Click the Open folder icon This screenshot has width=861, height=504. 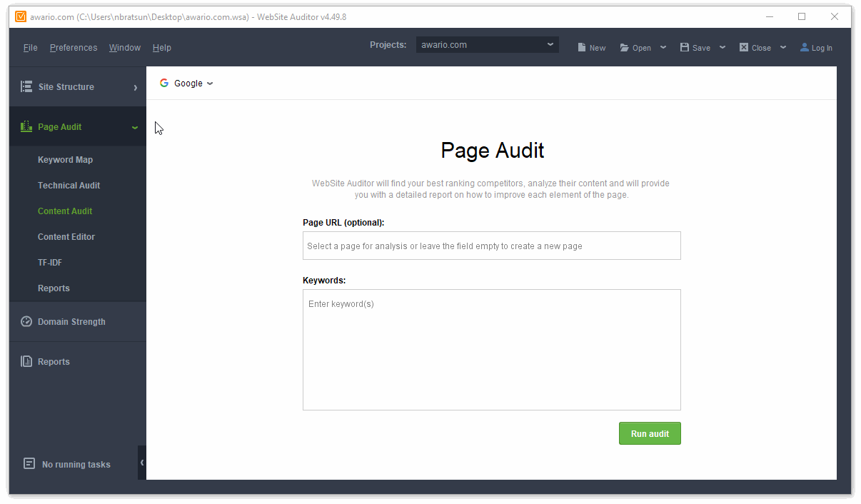point(625,47)
